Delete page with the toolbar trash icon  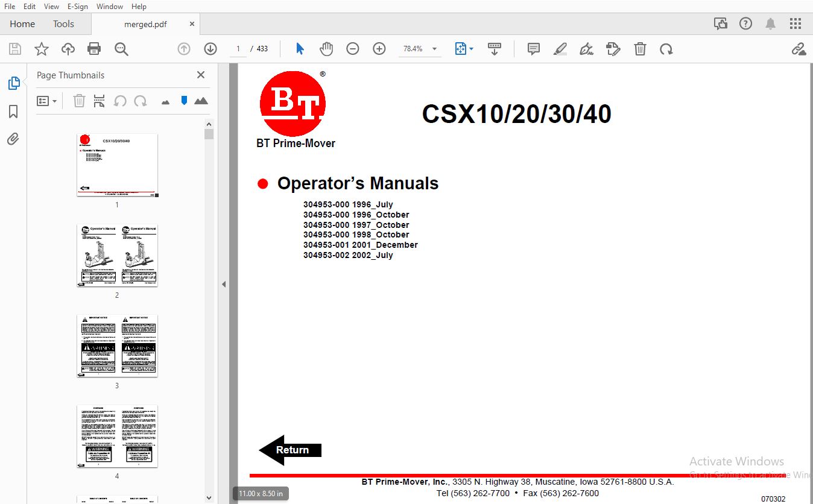click(640, 49)
